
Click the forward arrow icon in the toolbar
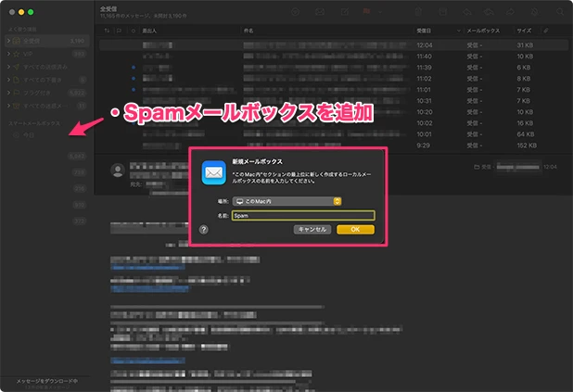tap(512, 11)
